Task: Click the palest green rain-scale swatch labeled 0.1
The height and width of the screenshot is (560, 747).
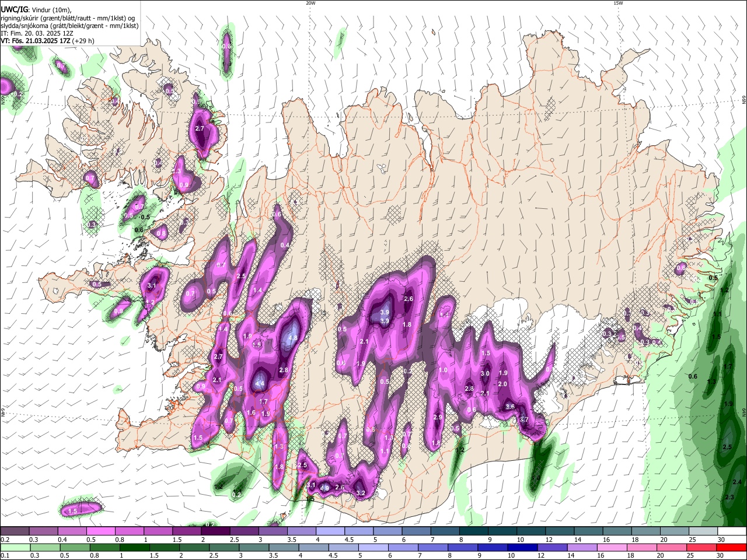Action: [x=16, y=547]
